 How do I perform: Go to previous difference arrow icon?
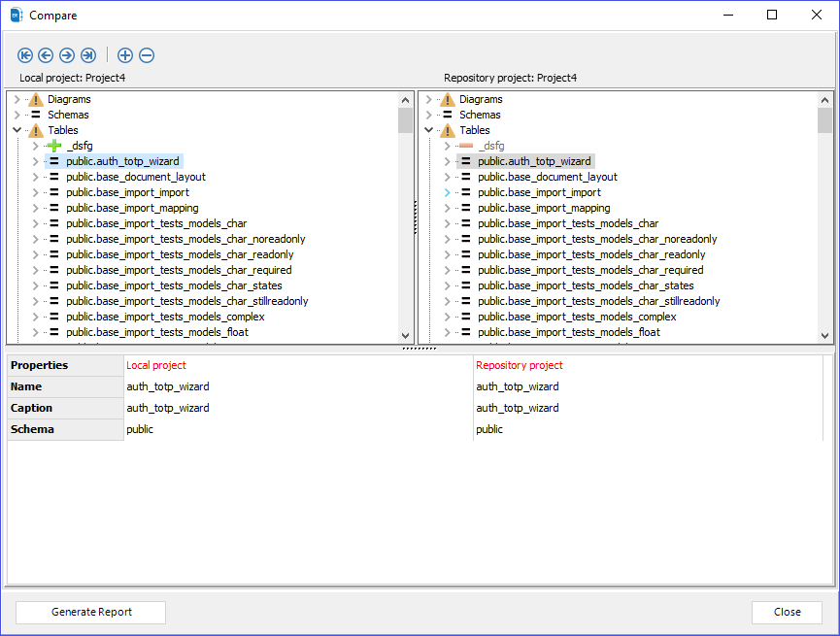46,55
